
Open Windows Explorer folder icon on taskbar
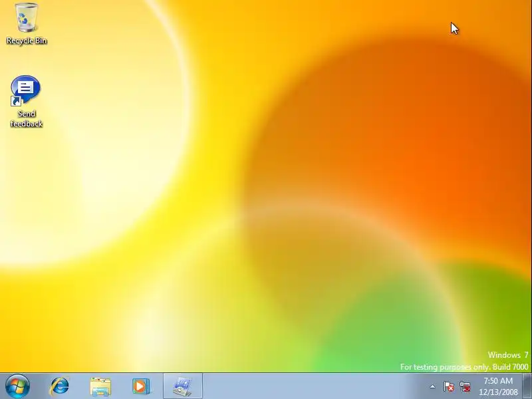100,386
